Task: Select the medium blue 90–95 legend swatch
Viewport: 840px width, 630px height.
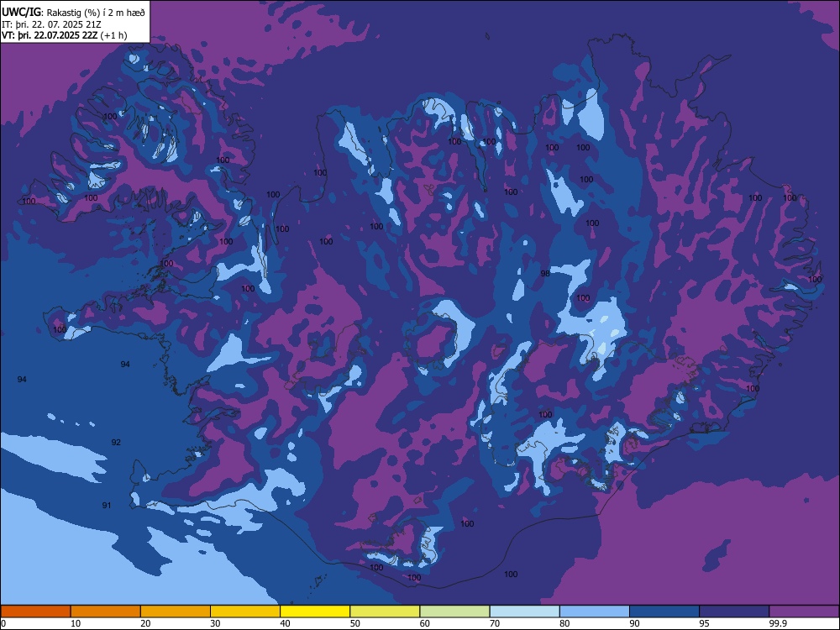Action: coord(664,612)
